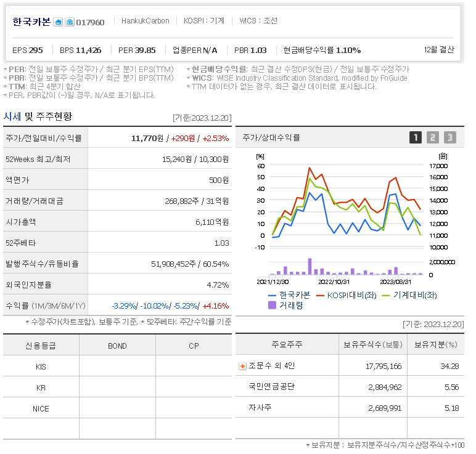Screen dimensions: 476x454
Task: Click the blue 한국카본 legend line marker
Action: [272, 296]
